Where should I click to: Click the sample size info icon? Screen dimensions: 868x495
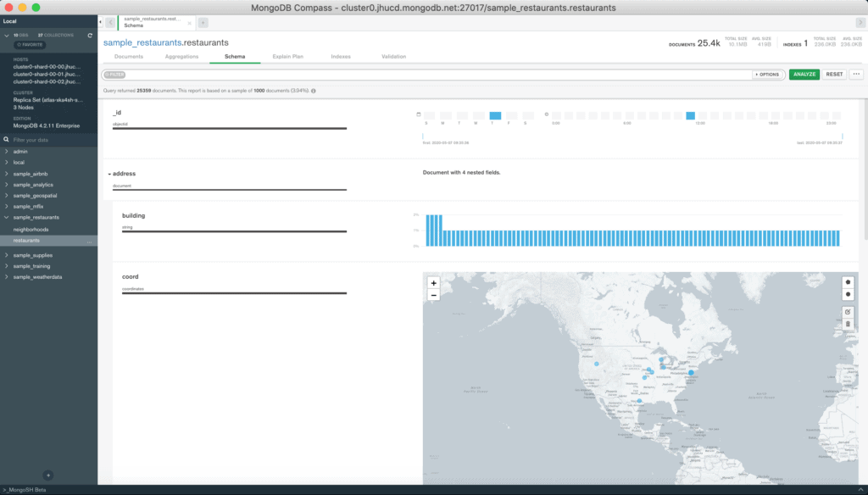point(314,89)
